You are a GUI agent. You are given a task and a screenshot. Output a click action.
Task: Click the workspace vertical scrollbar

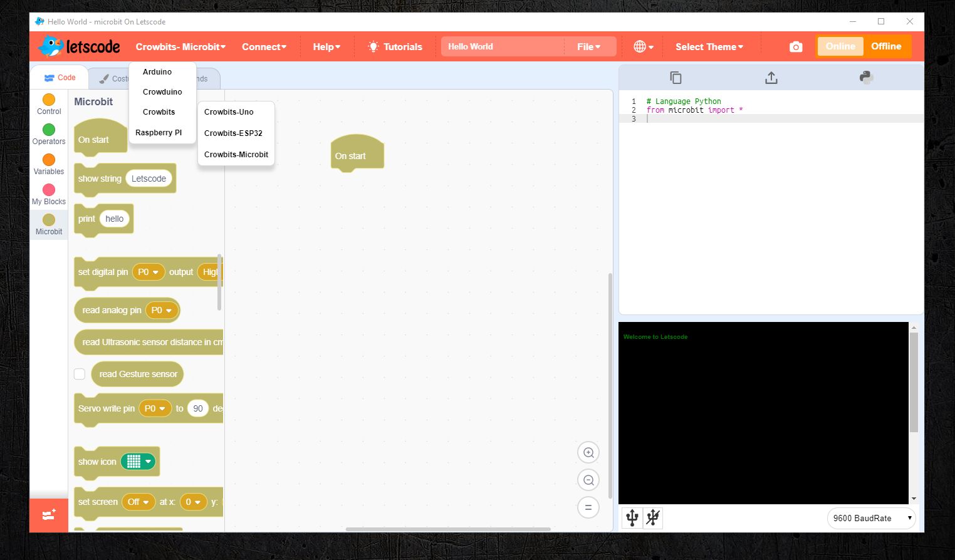click(x=610, y=386)
